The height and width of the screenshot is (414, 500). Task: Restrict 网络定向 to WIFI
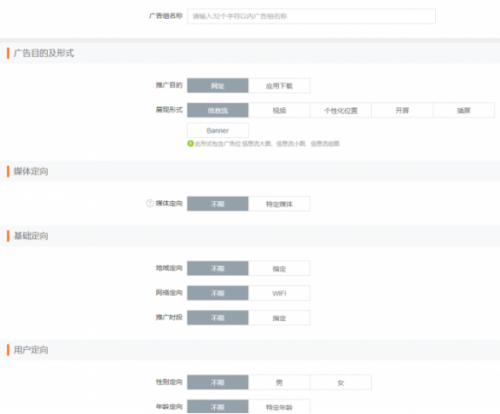pyautogui.click(x=279, y=293)
